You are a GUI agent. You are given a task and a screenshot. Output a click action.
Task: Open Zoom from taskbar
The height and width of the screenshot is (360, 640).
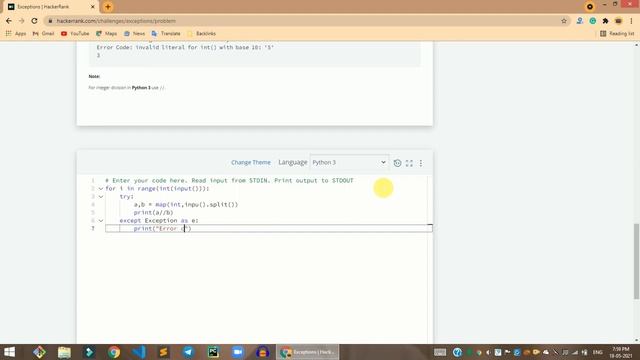pyautogui.click(x=238, y=352)
